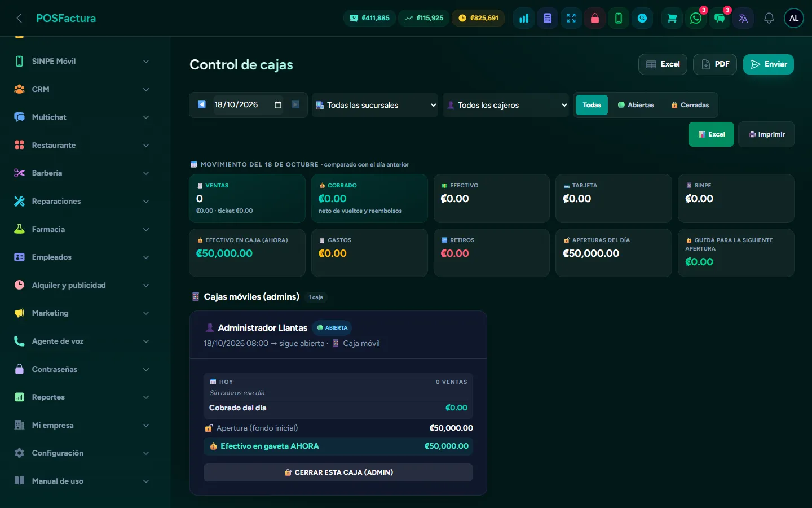812x508 pixels.
Task: Go back using the arrow beside POSFactura
Action: coord(19,18)
